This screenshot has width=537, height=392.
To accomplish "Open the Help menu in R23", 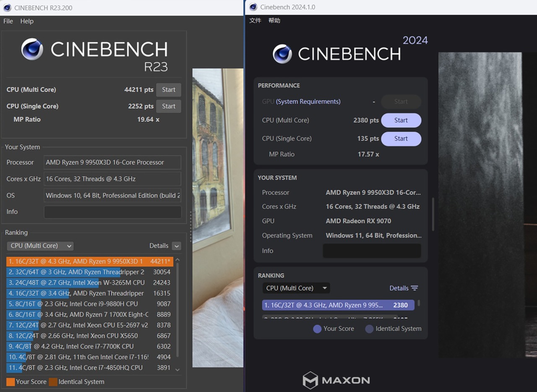I will pos(27,21).
